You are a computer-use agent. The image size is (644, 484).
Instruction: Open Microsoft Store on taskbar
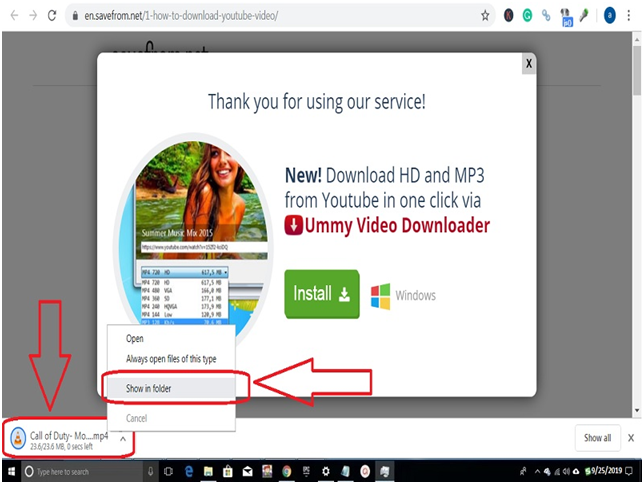[228, 472]
